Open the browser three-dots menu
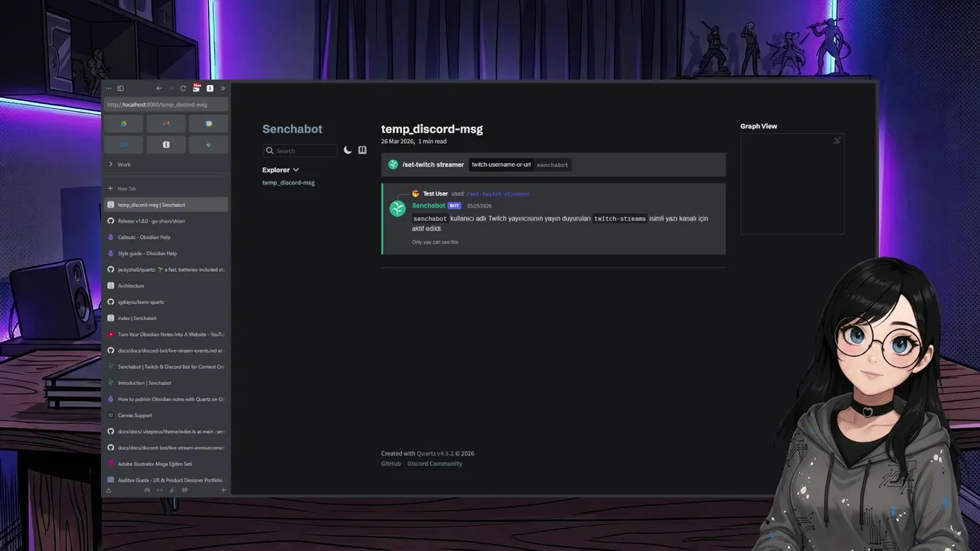 tap(109, 89)
